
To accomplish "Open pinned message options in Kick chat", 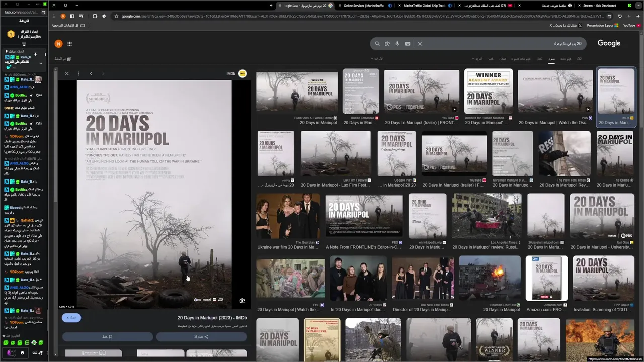I will 45,54.
